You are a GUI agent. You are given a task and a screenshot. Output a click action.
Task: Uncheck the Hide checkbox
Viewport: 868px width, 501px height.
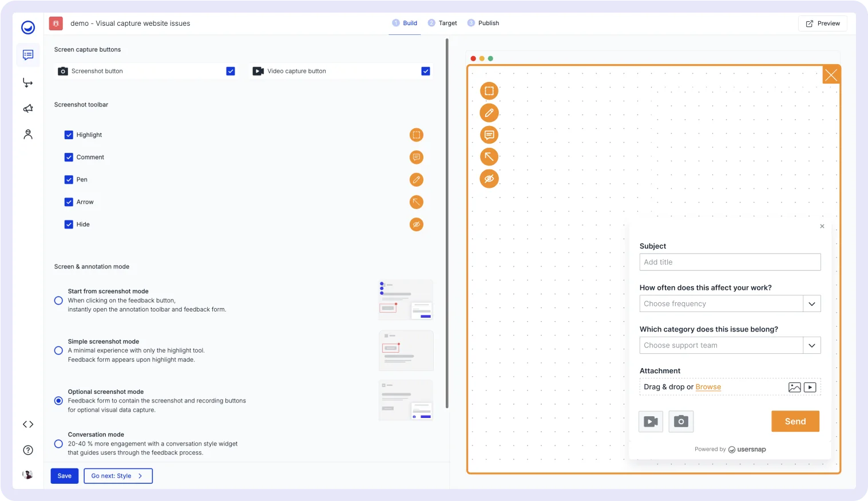coord(69,224)
